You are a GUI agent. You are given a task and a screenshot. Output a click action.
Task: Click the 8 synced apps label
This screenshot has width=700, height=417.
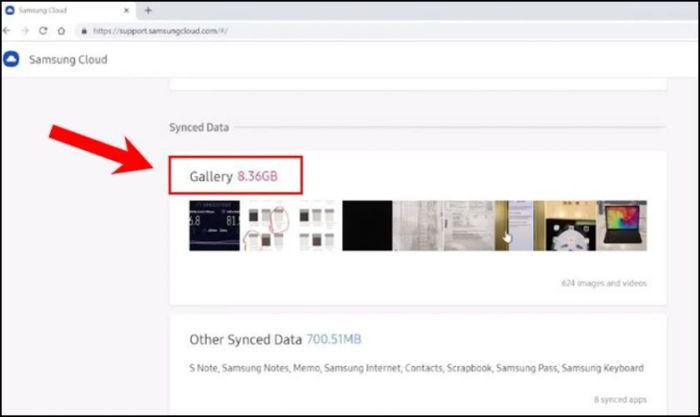[x=620, y=399]
